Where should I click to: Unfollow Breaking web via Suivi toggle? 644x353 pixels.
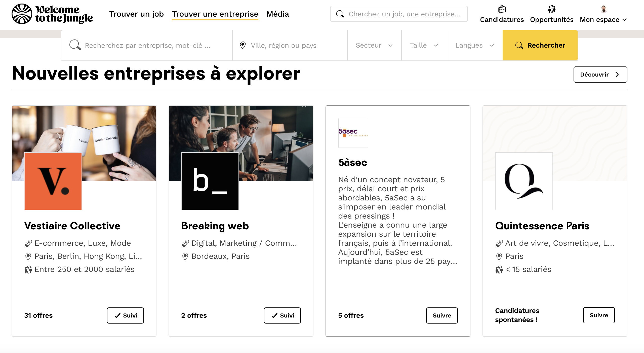[282, 315]
